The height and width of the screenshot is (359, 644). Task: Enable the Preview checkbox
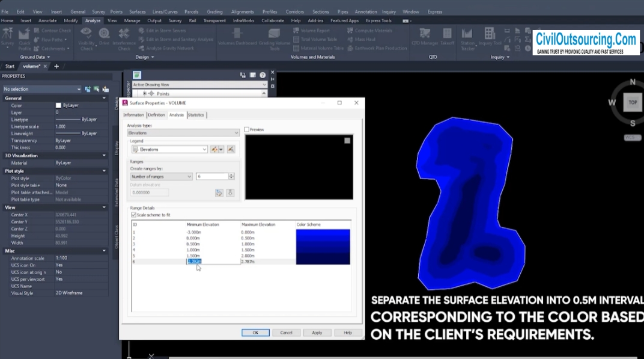[246, 129]
